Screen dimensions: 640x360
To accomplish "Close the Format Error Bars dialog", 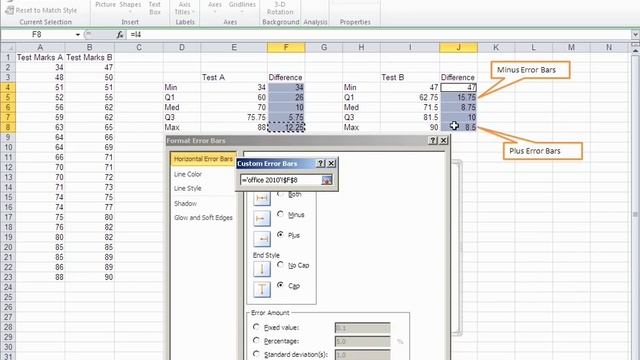I will 444,140.
